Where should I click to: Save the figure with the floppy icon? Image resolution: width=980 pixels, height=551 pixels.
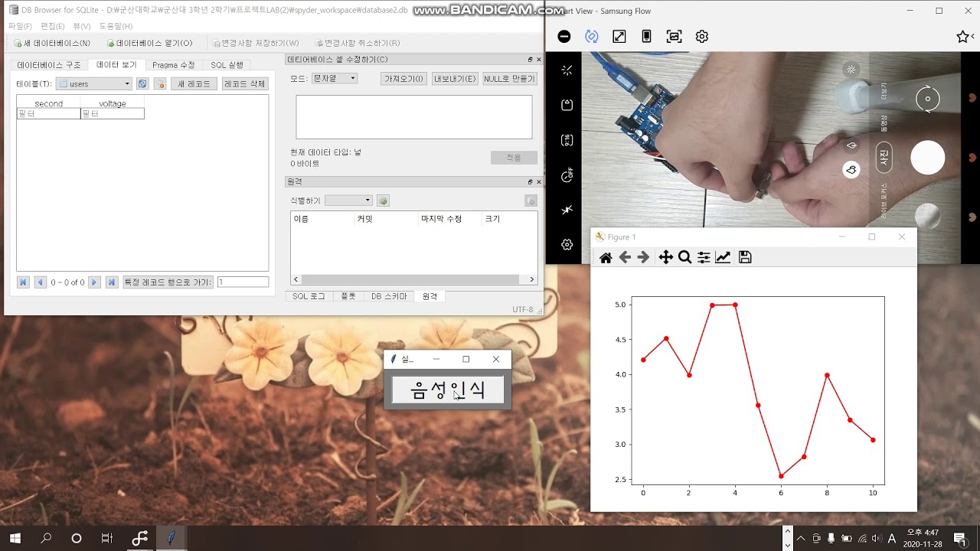[x=745, y=258]
